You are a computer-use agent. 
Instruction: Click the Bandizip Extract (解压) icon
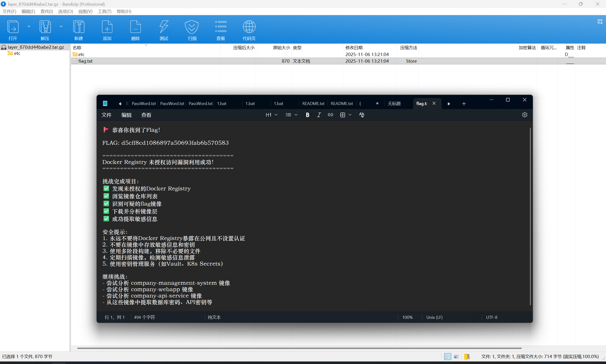point(45,27)
